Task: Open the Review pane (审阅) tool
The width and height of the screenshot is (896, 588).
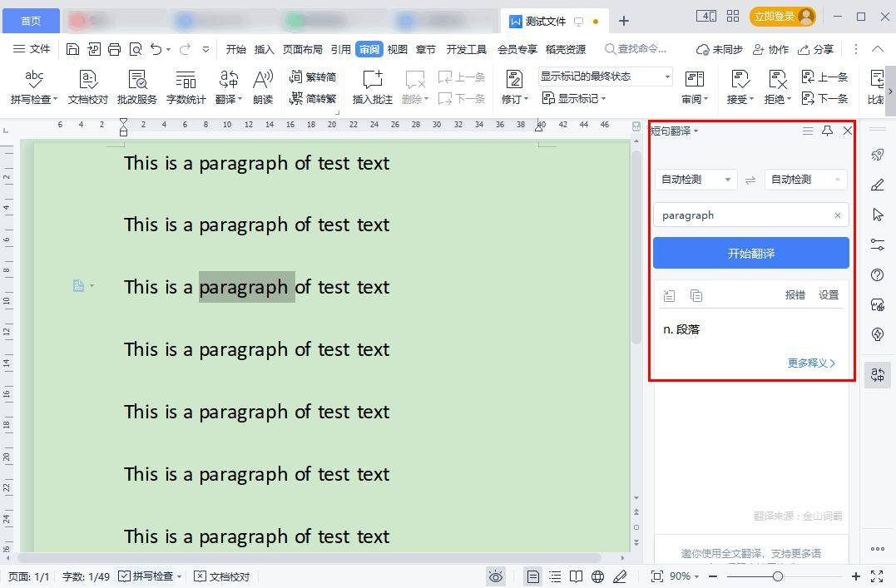Action: pyautogui.click(x=695, y=86)
